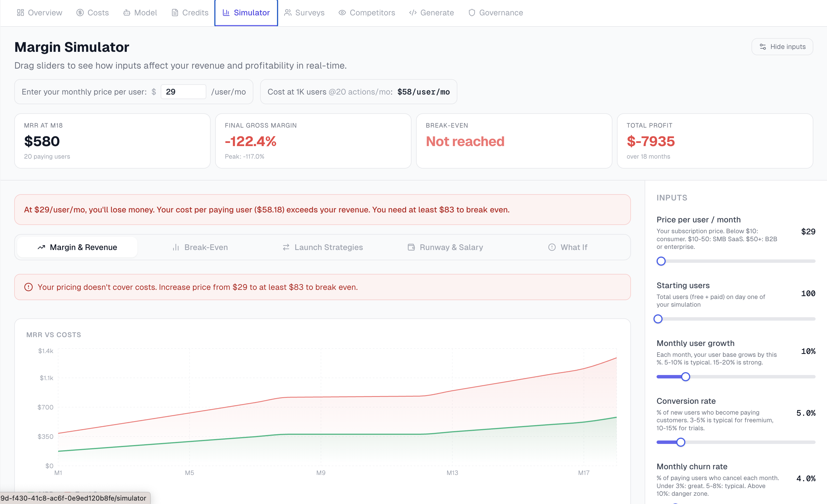Open the What If tab
This screenshot has width=827, height=504.
(x=568, y=247)
